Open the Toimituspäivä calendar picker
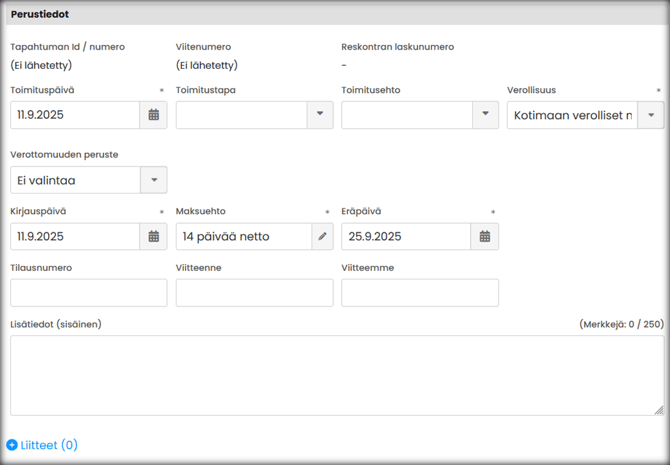The height and width of the screenshot is (465, 670). (x=153, y=115)
